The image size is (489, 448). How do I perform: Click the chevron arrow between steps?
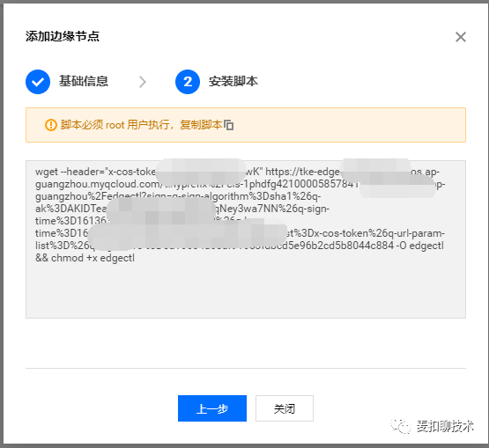(143, 82)
